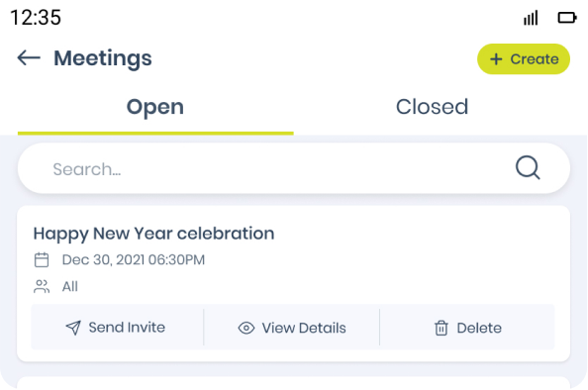Click the trash can Delete icon

pos(441,328)
